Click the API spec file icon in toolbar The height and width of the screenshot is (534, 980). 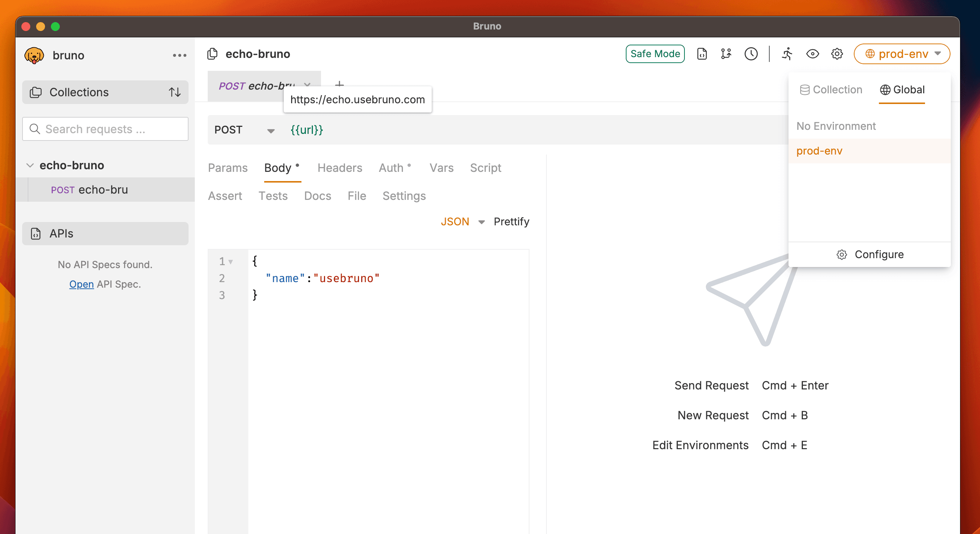coord(701,54)
